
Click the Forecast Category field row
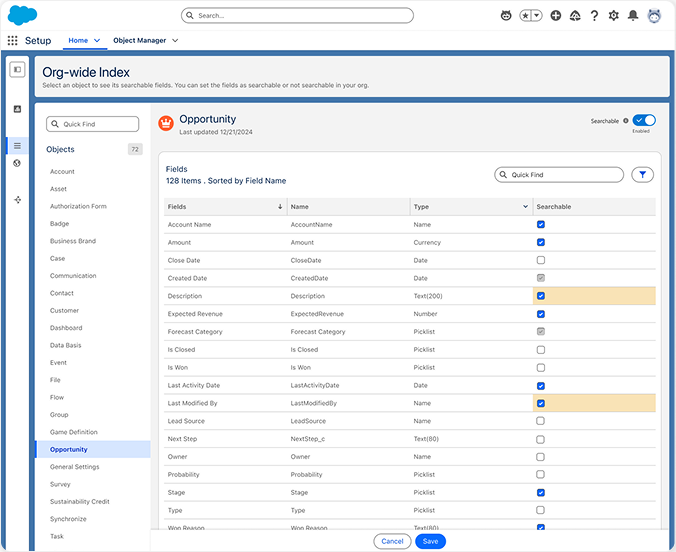point(410,332)
